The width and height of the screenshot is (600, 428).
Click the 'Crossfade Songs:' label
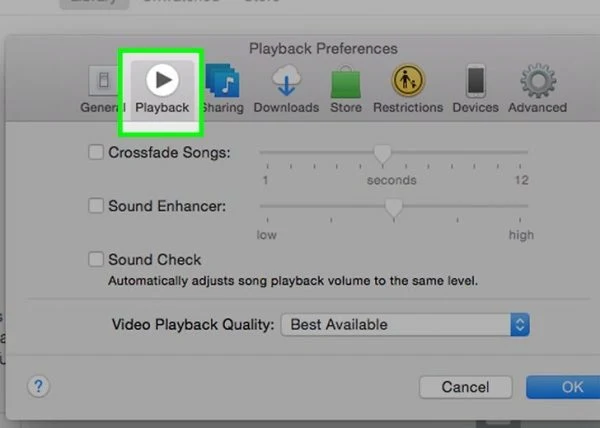coord(170,152)
